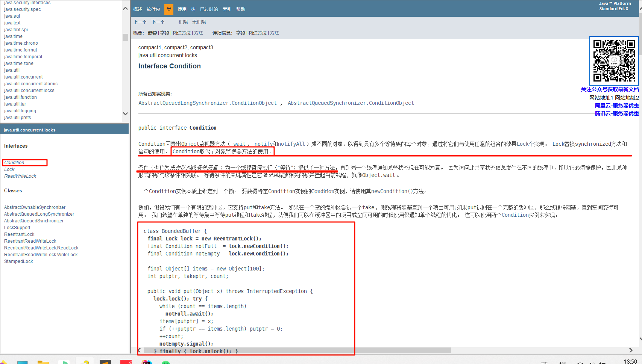The image size is (642, 364).
Task: Open the 索引 navigation item
Action: 227,9
